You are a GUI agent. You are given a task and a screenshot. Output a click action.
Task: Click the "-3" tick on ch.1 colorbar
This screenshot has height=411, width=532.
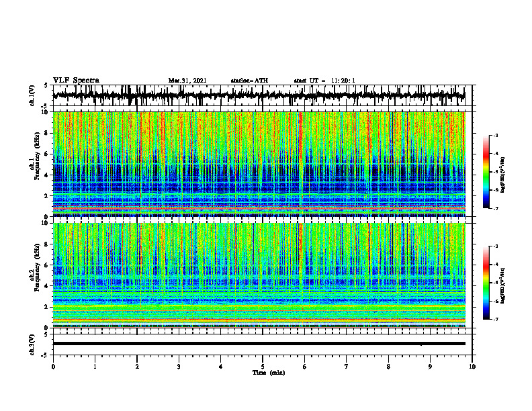pos(495,135)
